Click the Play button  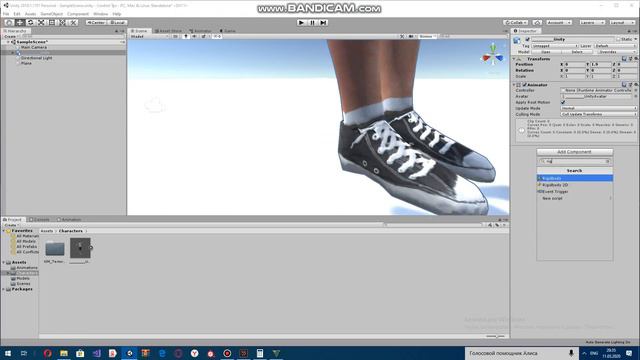[301, 22]
